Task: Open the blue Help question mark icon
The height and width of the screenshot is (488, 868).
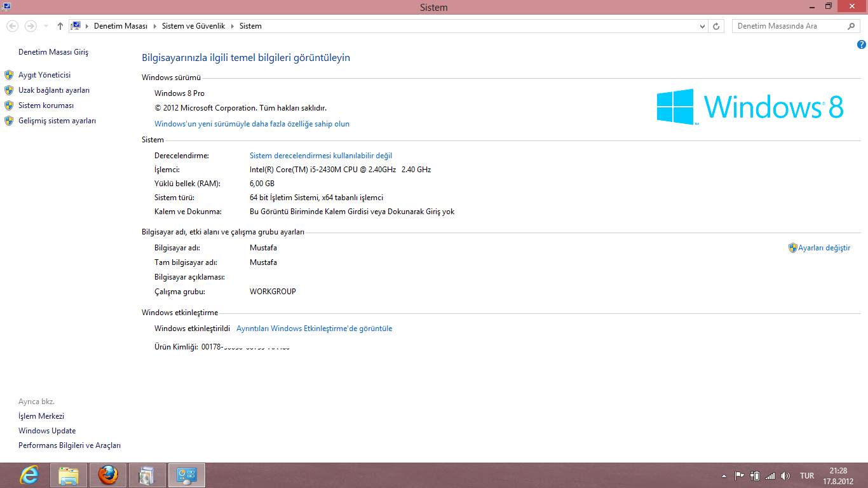Action: coord(861,44)
